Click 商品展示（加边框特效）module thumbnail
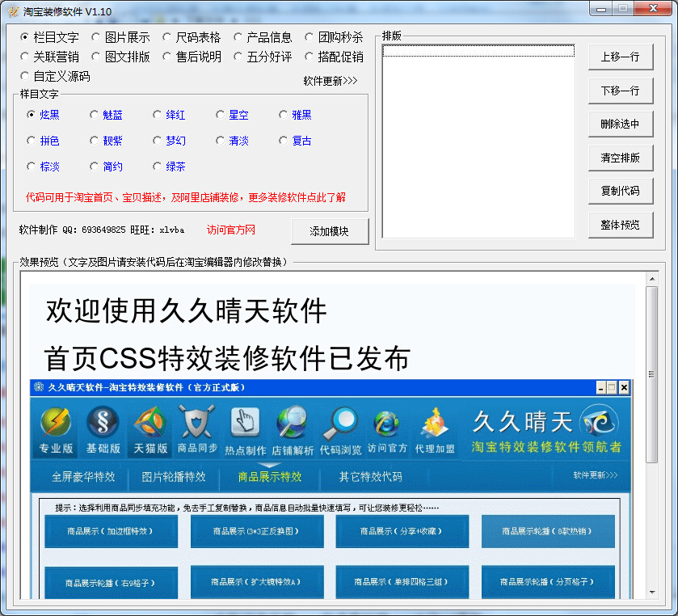Screen dimensions: 678x616 pyautogui.click(x=111, y=531)
